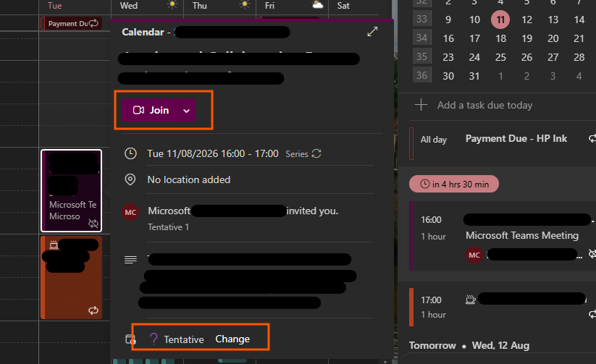The image size is (596, 364).
Task: Select date 28 in mini calendar
Action: 579,57
